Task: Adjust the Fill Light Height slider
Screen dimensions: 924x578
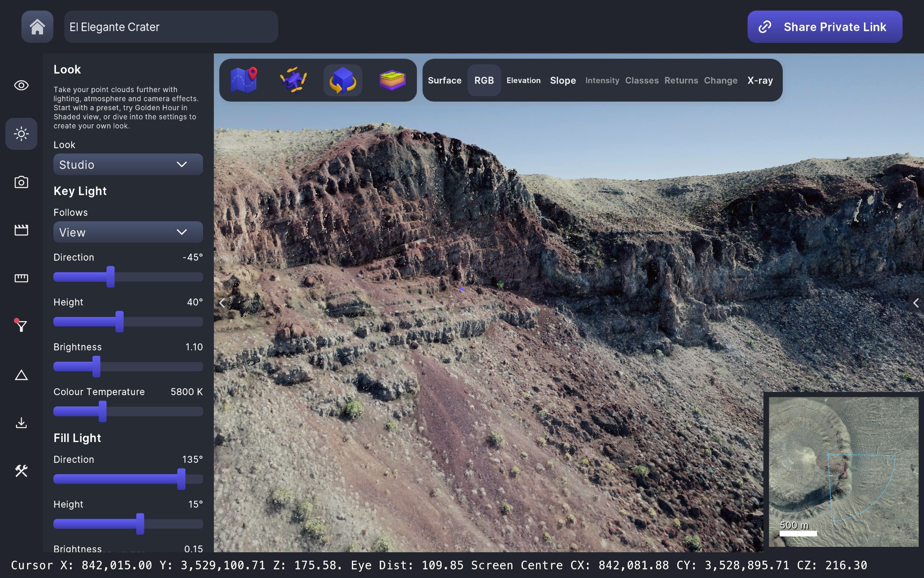Action: 128,524
